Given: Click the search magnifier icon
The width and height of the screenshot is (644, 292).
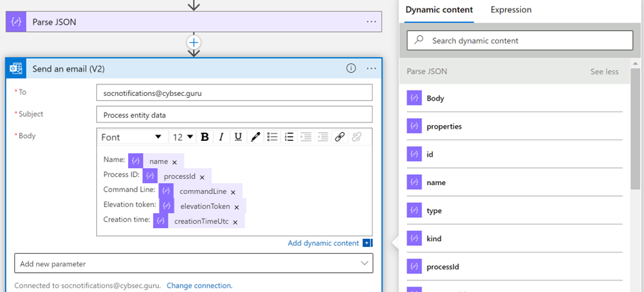Looking at the screenshot, I should (x=418, y=40).
